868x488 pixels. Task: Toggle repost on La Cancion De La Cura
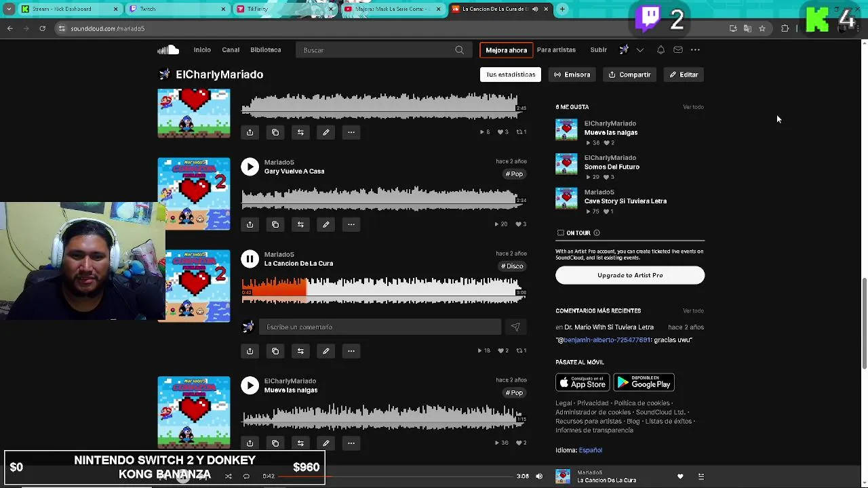tap(300, 351)
